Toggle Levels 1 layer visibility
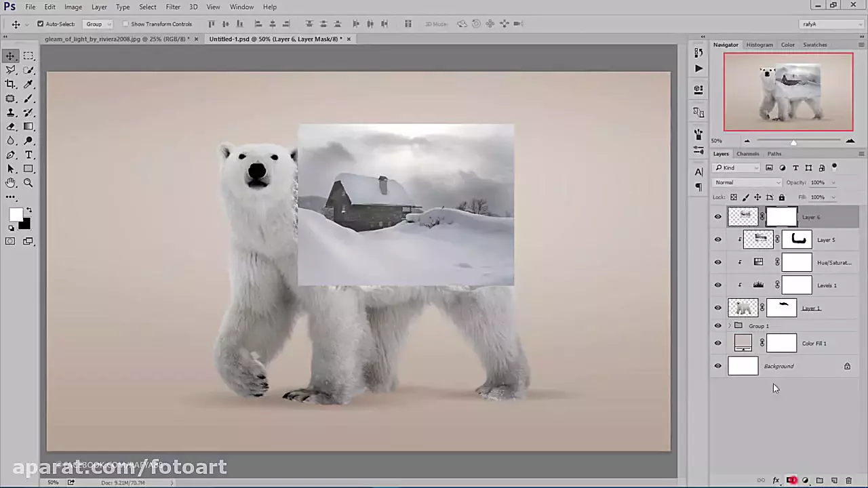The image size is (868, 488). pos(718,285)
